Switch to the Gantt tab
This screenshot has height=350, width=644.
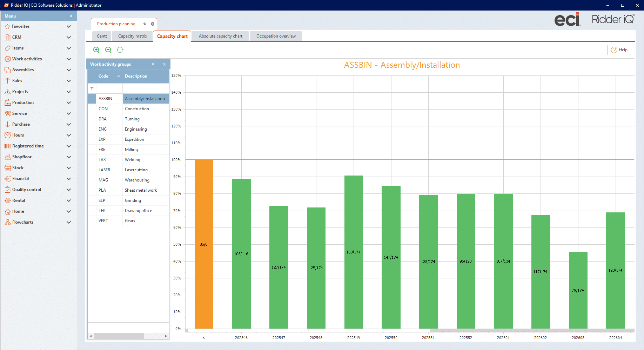point(102,36)
